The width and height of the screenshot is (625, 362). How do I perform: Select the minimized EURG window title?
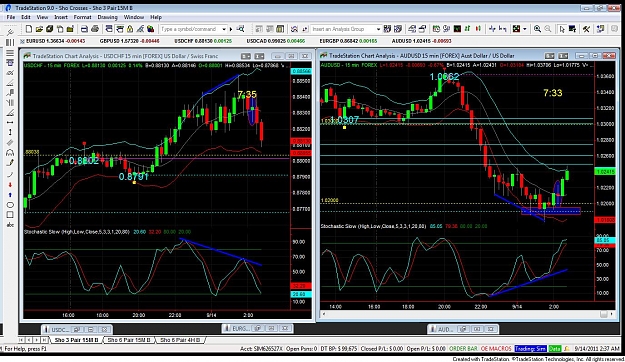241,329
